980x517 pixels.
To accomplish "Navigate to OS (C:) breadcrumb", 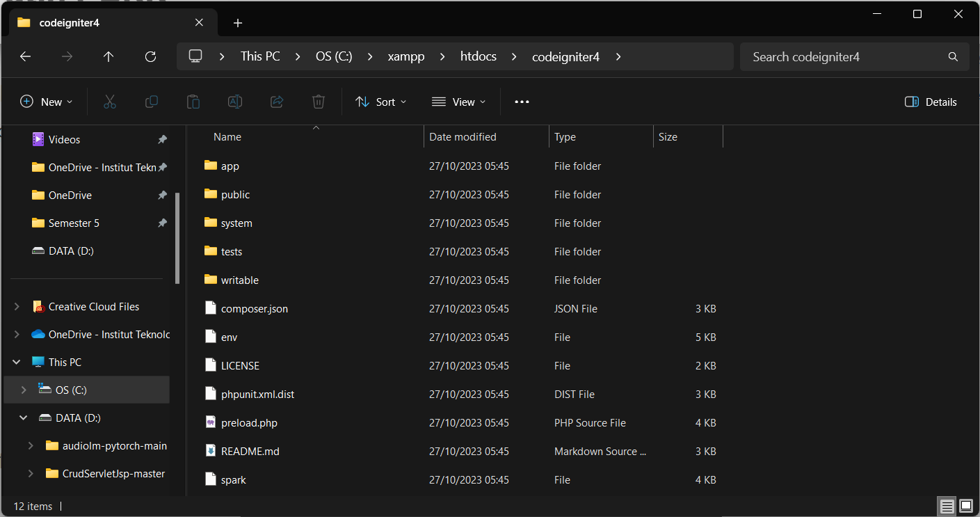I will (x=334, y=56).
